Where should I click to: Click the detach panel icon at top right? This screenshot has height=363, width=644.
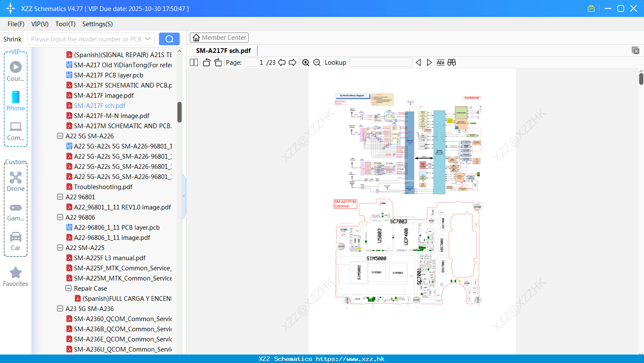tap(636, 50)
